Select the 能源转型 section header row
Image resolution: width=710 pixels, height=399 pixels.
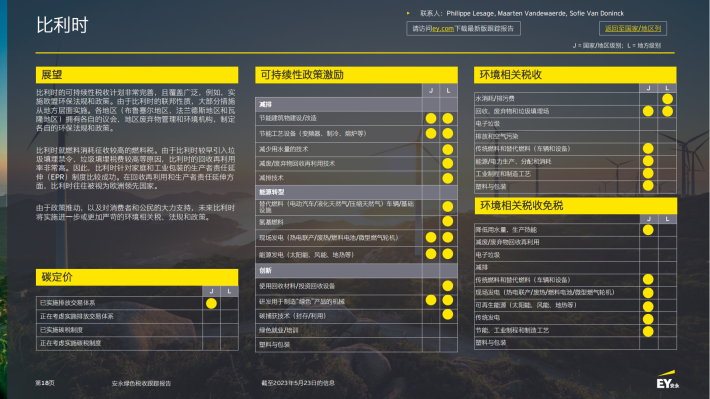point(356,192)
